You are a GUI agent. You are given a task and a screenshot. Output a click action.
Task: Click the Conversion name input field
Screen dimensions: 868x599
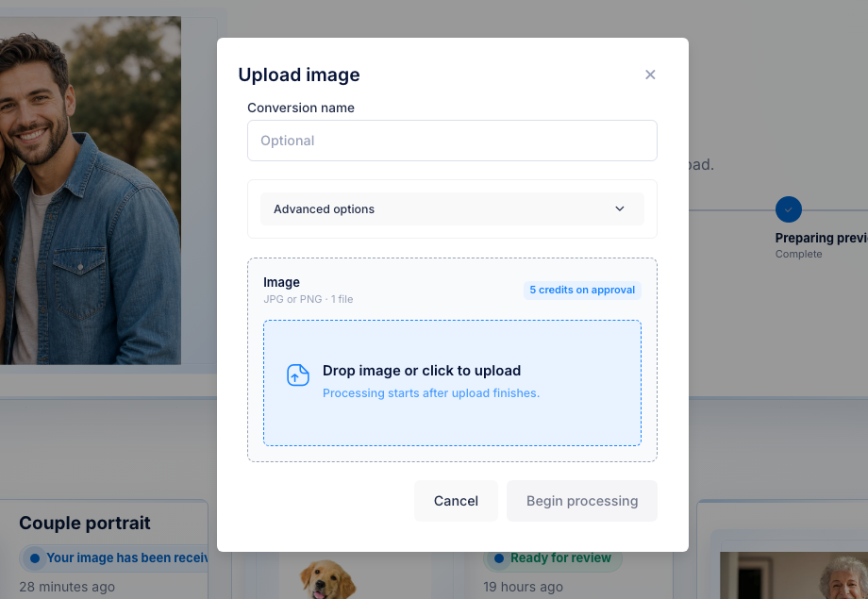click(x=452, y=141)
